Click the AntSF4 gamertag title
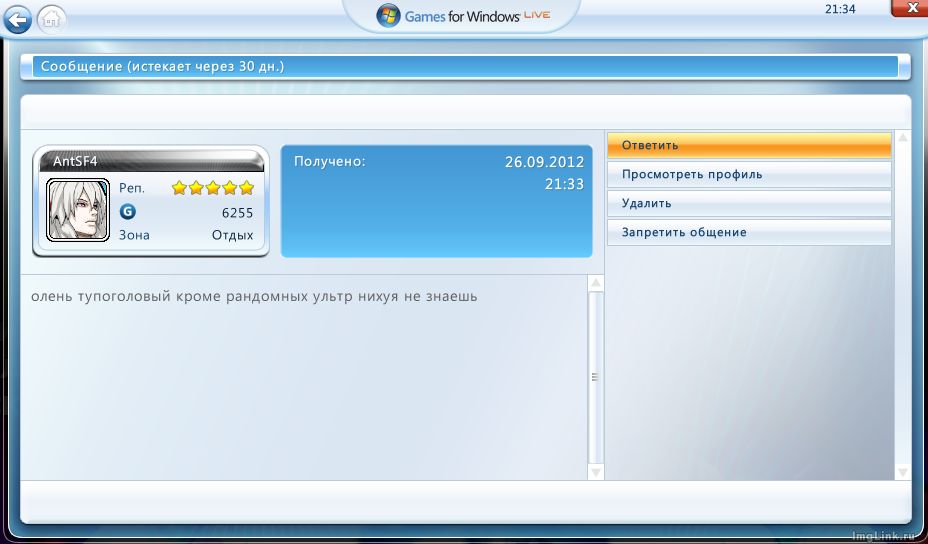The width and height of the screenshot is (928, 544). [75, 161]
